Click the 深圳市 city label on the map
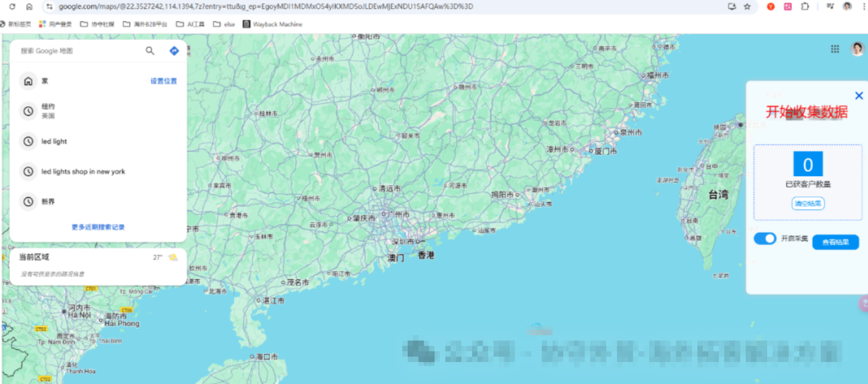 coord(403,242)
